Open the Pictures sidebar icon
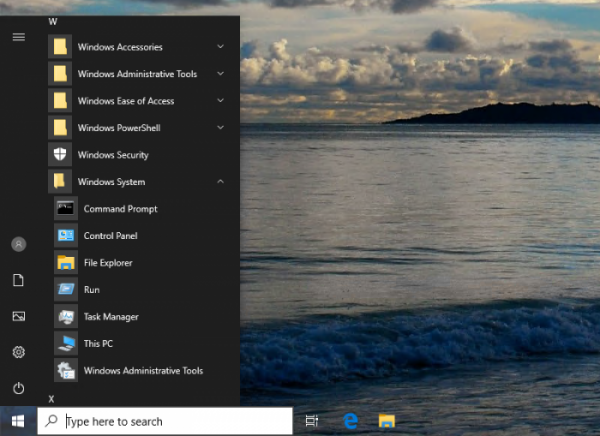This screenshot has width=600, height=436. tap(18, 316)
